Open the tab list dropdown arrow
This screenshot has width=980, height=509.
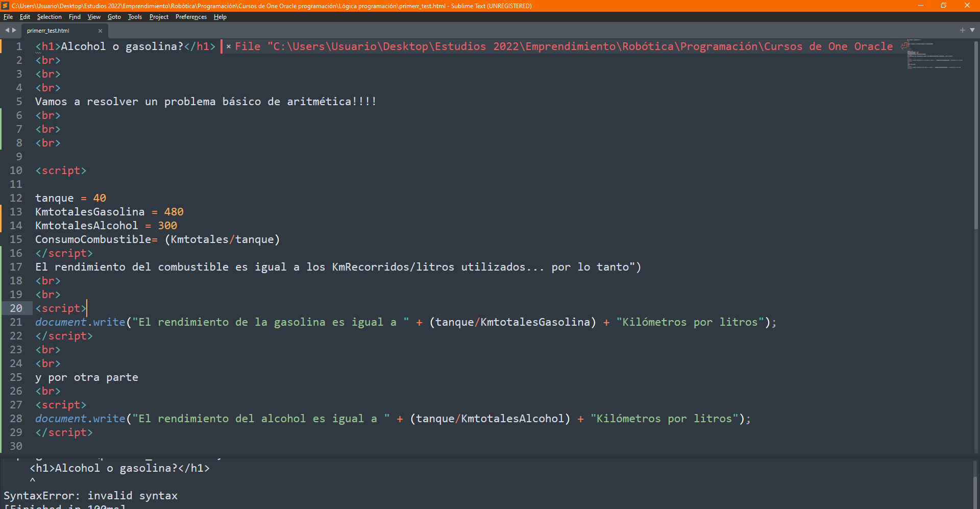[972, 30]
